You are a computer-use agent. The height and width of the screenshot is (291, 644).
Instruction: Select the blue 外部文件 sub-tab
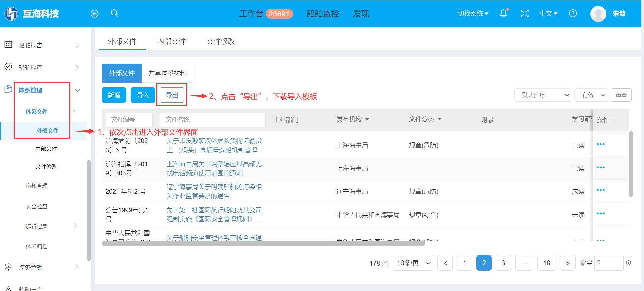pos(122,73)
